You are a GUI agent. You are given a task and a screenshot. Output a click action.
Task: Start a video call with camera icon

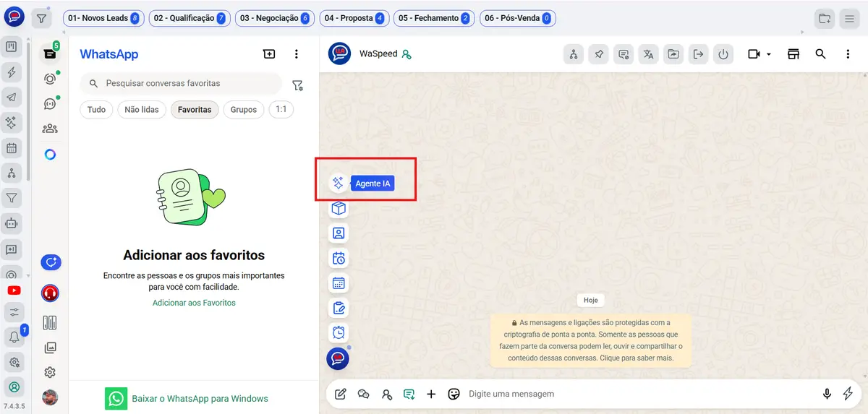pyautogui.click(x=754, y=54)
